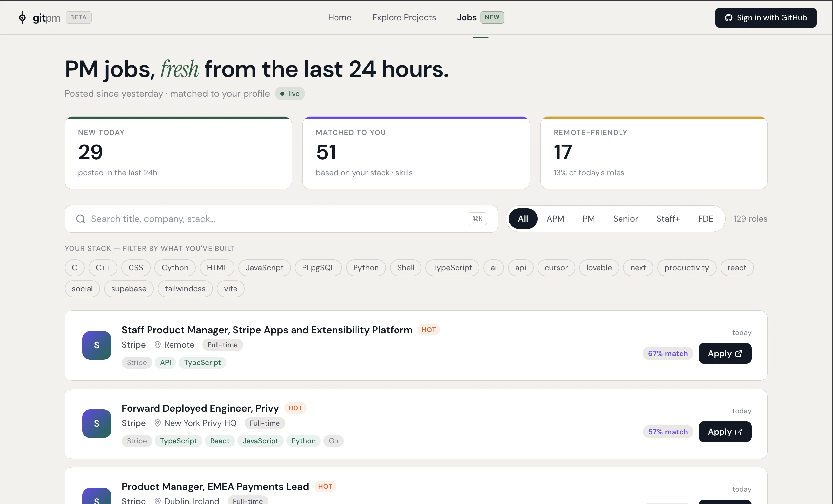Switch the role filter to FDE
The image size is (833, 504).
[705, 219]
